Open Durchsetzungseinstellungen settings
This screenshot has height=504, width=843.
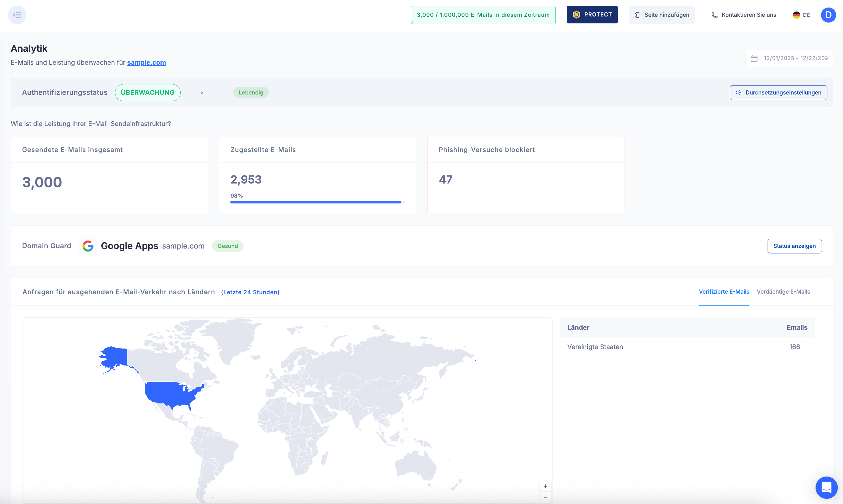(x=778, y=93)
